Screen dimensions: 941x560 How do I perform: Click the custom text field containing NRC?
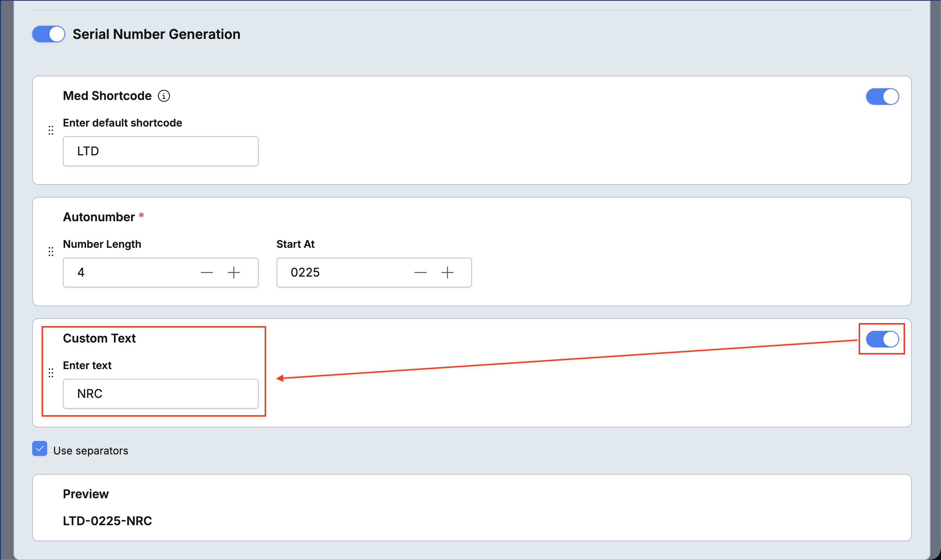pos(161,393)
